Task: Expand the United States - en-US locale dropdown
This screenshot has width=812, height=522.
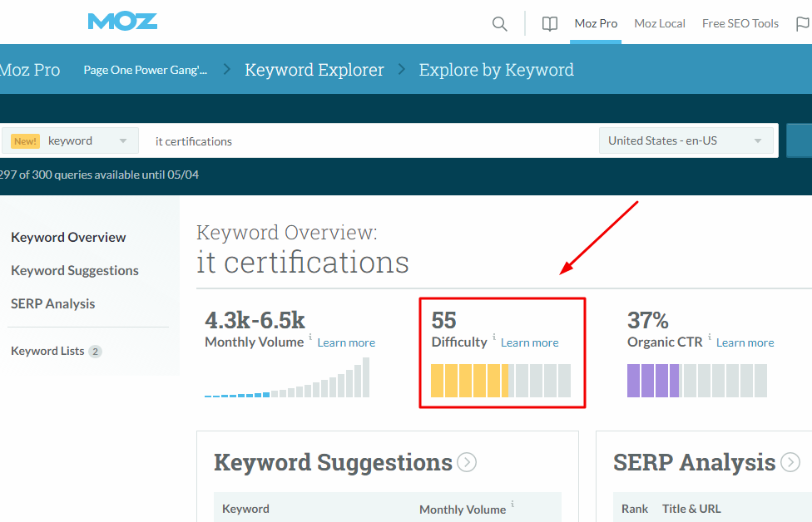Action: tap(685, 140)
